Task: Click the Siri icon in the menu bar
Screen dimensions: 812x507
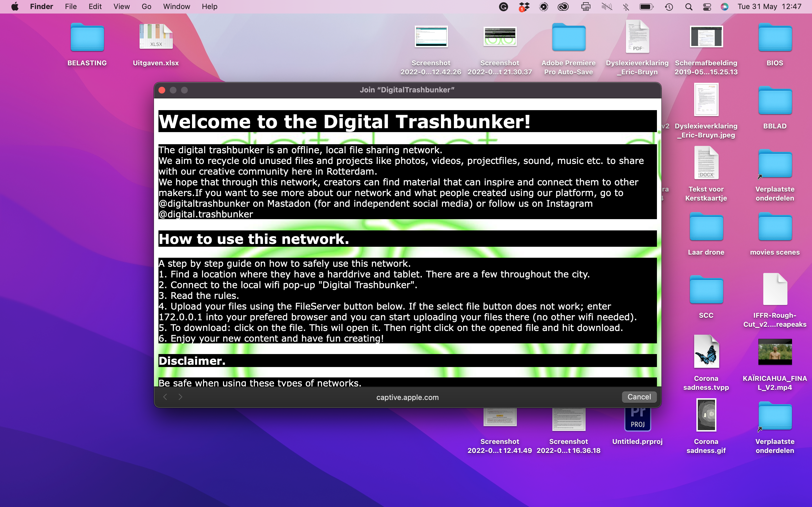Action: point(724,7)
